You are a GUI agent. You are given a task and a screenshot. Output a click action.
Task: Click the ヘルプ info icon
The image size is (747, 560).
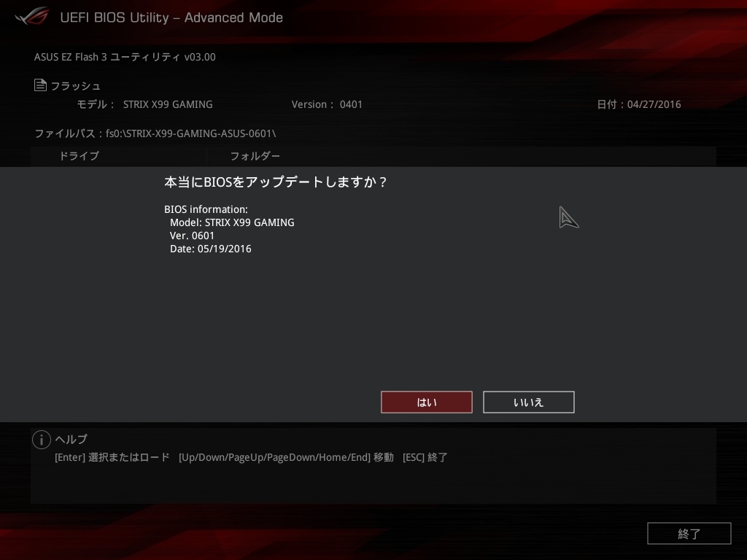tap(42, 440)
